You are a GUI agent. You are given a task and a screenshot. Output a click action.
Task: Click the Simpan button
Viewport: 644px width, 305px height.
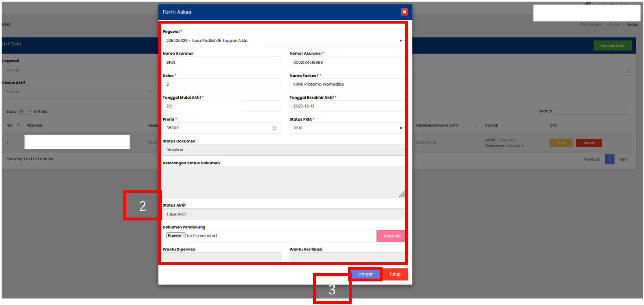point(365,274)
